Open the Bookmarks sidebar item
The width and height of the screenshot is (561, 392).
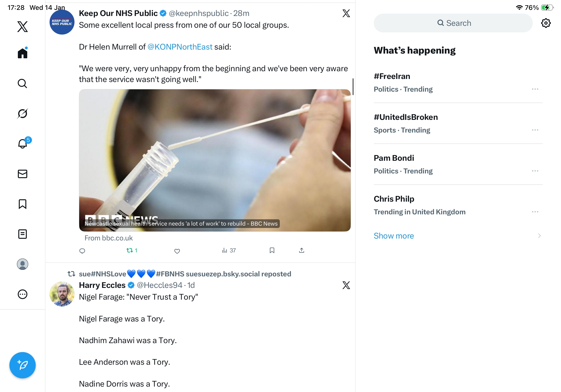pos(23,204)
